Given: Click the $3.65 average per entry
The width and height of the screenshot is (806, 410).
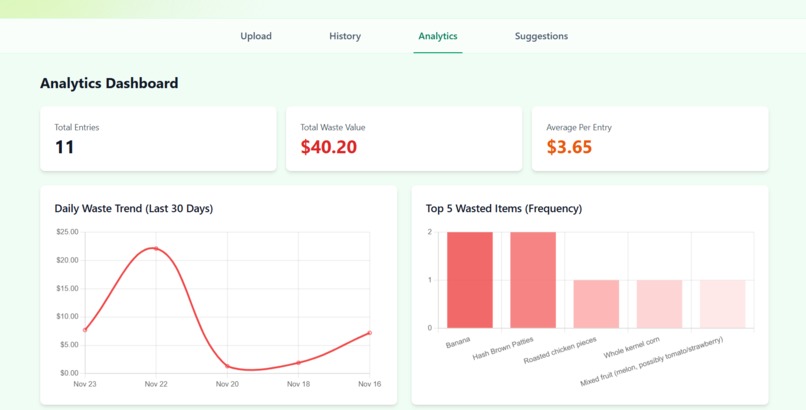Looking at the screenshot, I should click(569, 147).
